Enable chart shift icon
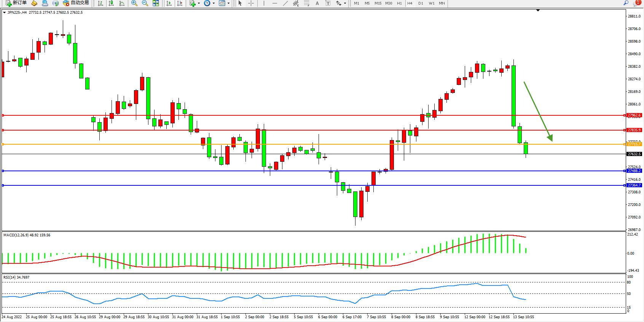The width and height of the screenshot is (644, 322). click(180, 3)
